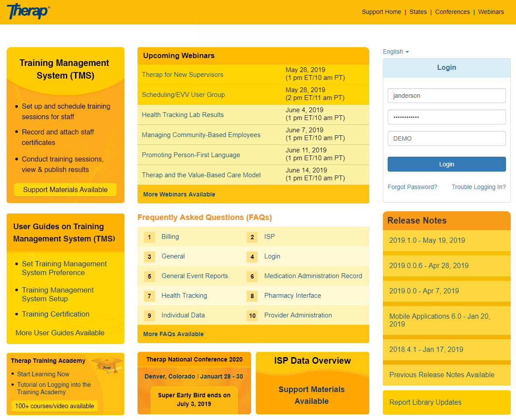Screen dimensions: 516x420
Task: Open the English language dropdown
Action: 396,52
